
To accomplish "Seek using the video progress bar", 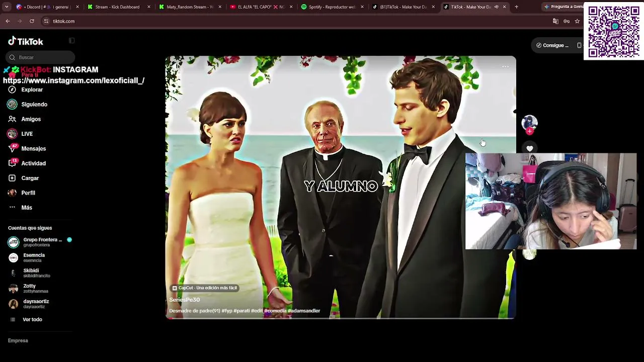I will (341, 318).
